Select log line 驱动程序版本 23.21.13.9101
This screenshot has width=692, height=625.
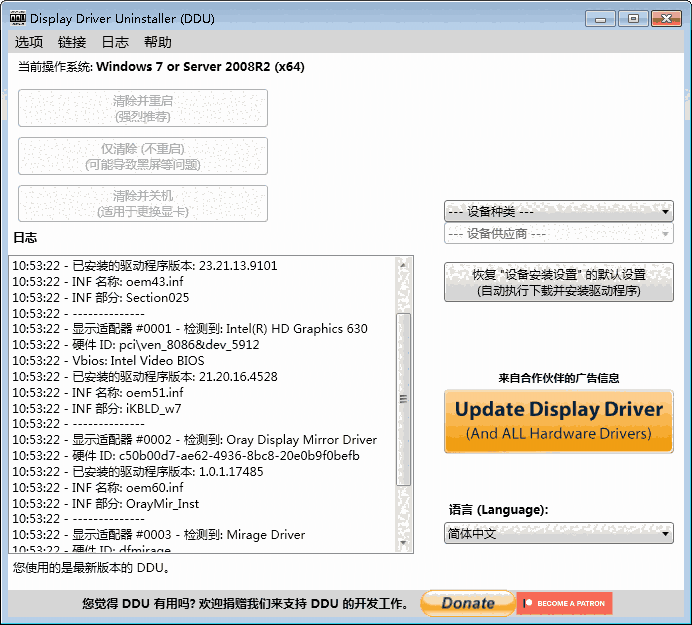(x=145, y=265)
